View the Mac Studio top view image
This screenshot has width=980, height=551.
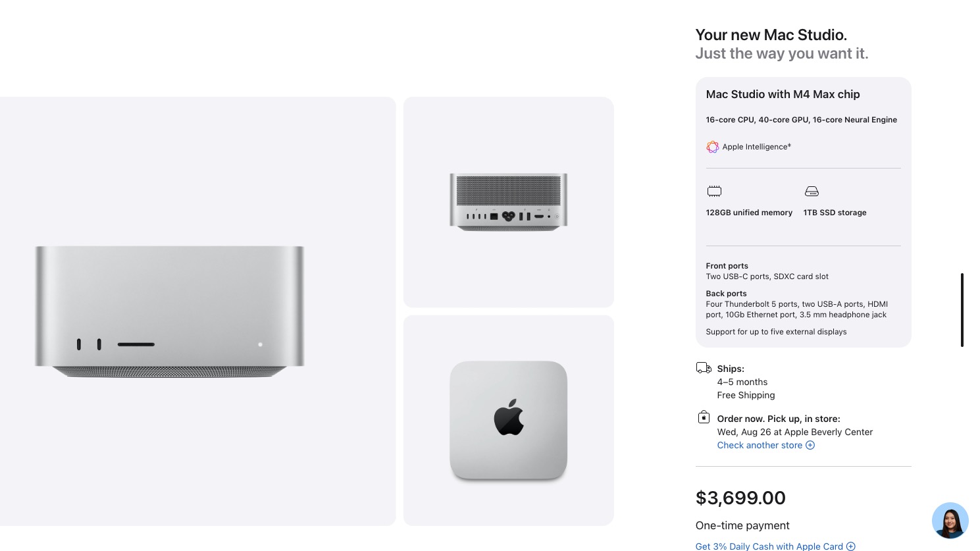508,420
